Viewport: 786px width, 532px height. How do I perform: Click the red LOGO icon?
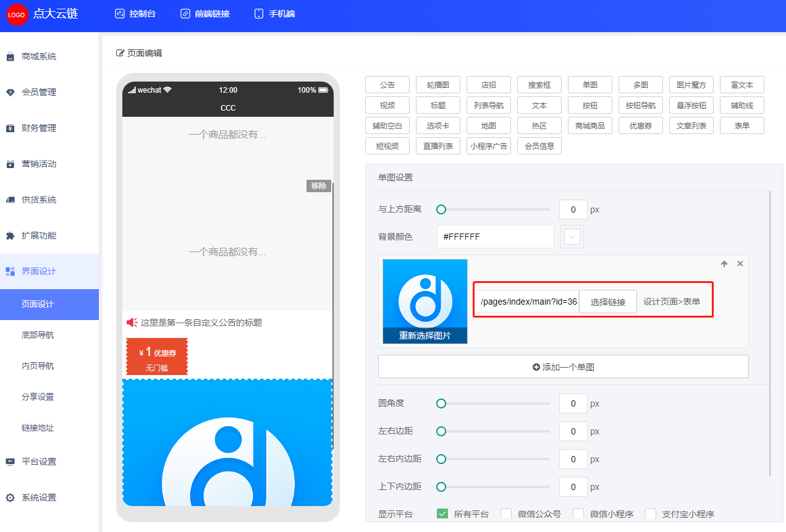coord(17,15)
